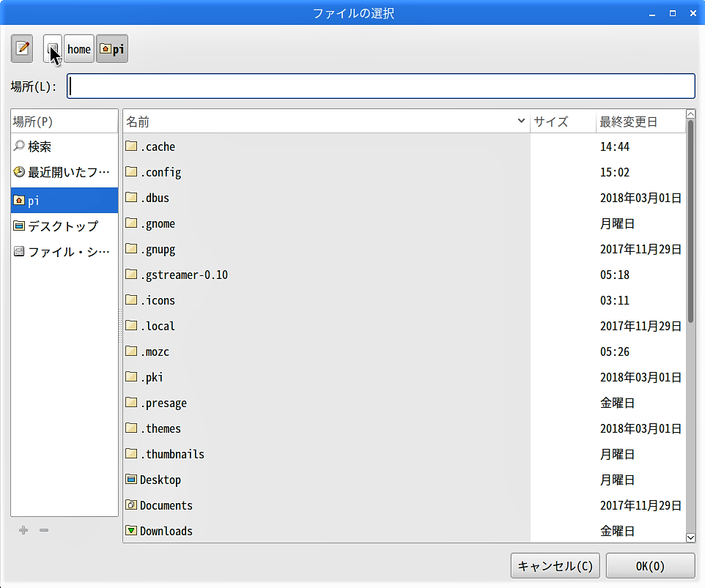Select the .presage folder icon

coord(131,402)
